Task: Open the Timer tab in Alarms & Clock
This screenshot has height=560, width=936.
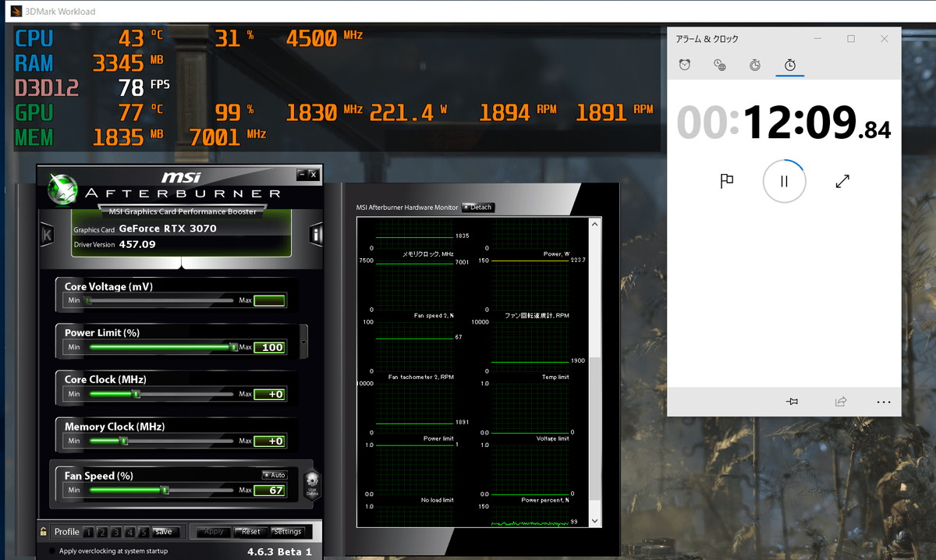Action: 755,65
